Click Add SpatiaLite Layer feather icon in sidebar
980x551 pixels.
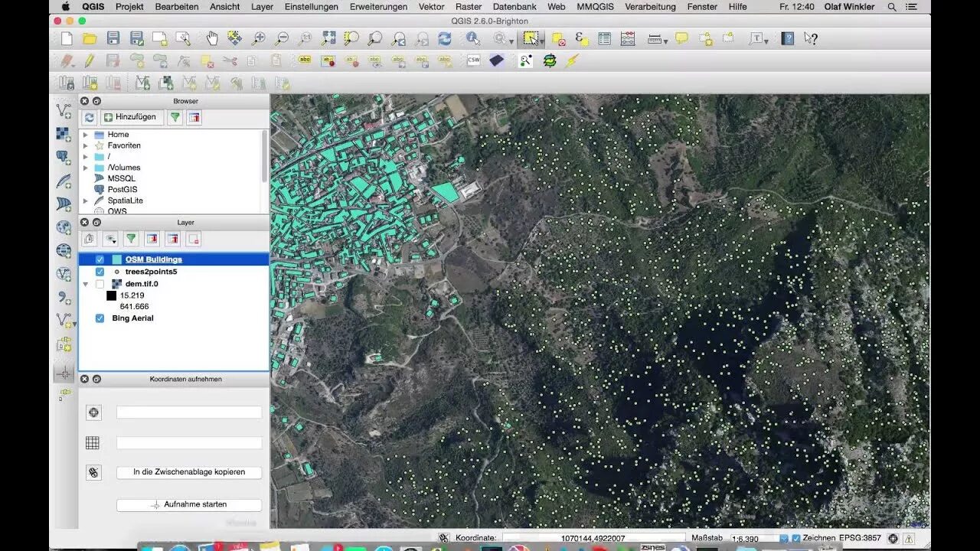point(64,181)
